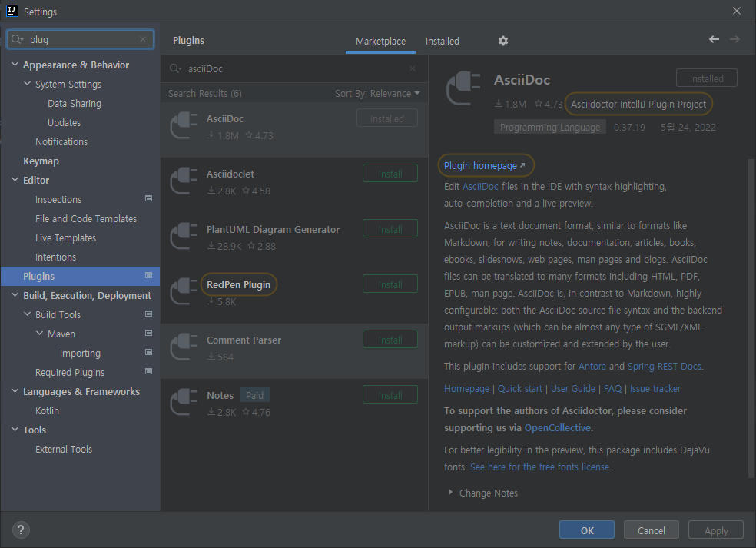
Task: Open the Issue tracker link
Action: coord(655,389)
